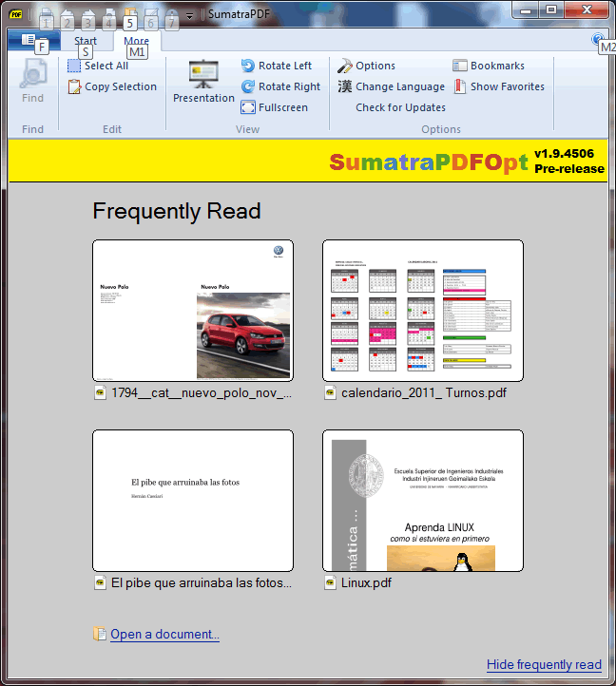Click the calendario_2011_ Turnos.pdf file name
Screen dimensions: 616x686
[424, 392]
